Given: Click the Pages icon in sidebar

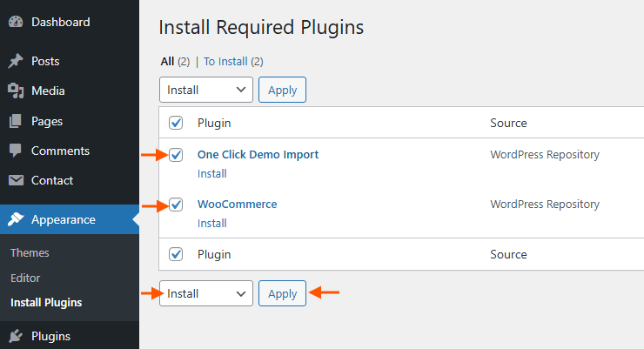Looking at the screenshot, I should click(x=16, y=121).
